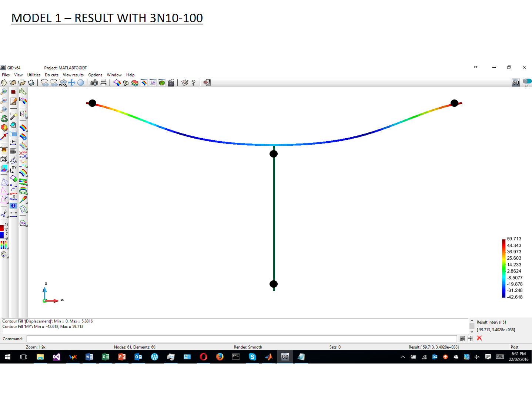
Task: Click the printer icon in the toolbar
Action: [x=103, y=83]
